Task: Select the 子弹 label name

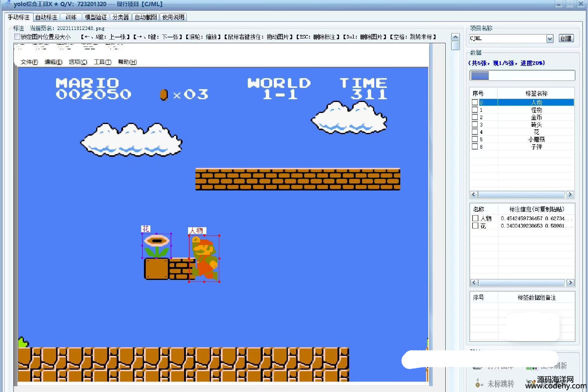Action: tap(536, 147)
